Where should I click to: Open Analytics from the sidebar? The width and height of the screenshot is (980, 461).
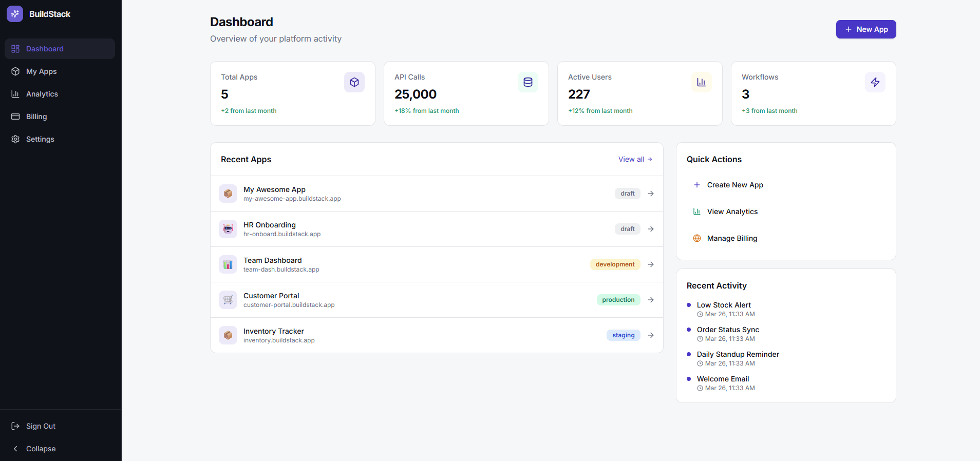tap(60, 94)
